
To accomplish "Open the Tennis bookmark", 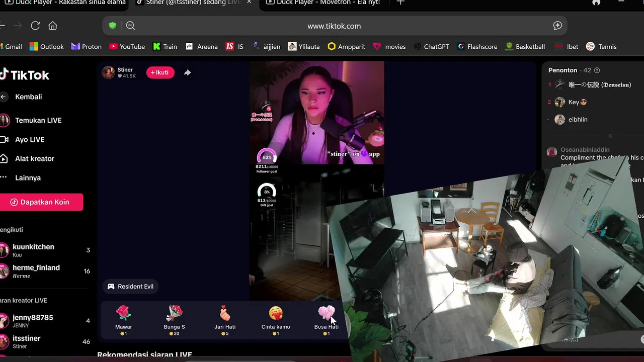I will 601,46.
